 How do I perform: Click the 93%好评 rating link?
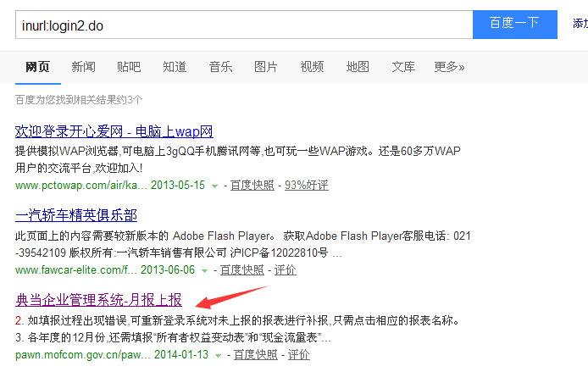307,186
